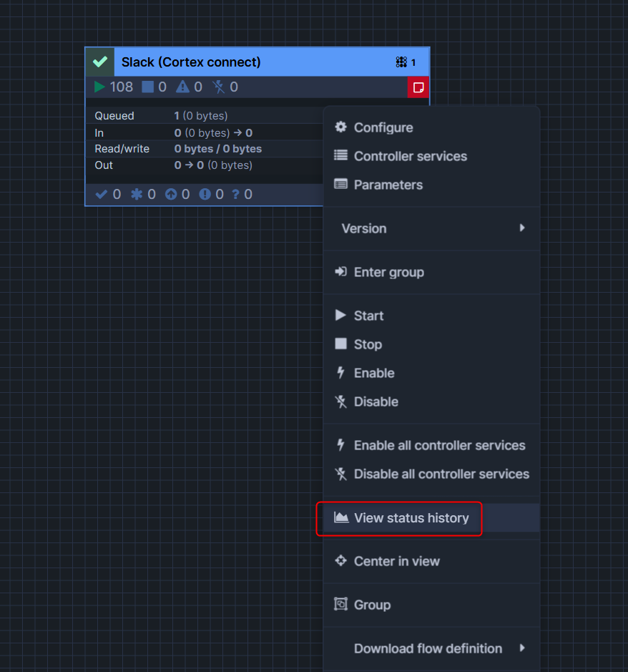The height and width of the screenshot is (672, 628).
Task: Click the invalid components warning icon
Action: [x=183, y=87]
